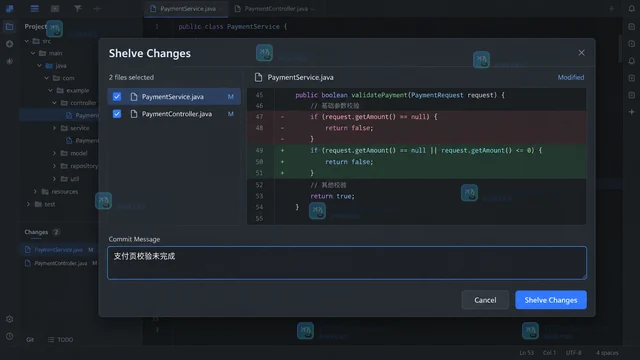Open settings gear icon in left strip
This screenshot has width=640, height=360.
coord(9,319)
